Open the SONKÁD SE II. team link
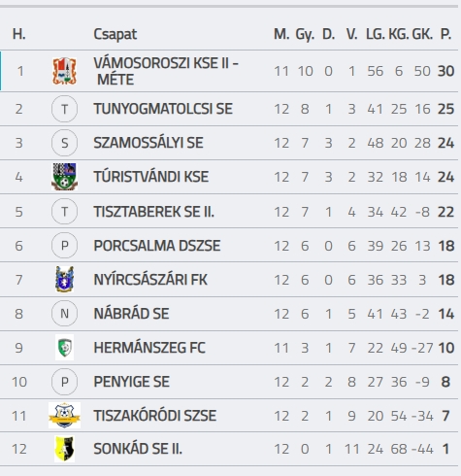The height and width of the screenshot is (476, 461). [x=138, y=449]
